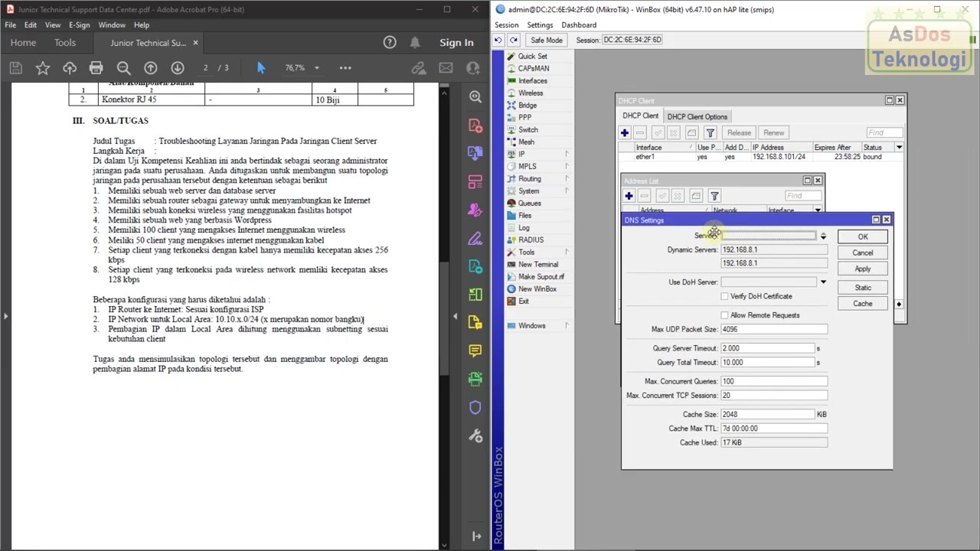Toggle Safe Mode in WinBox
The image size is (980, 551).
pyautogui.click(x=546, y=40)
